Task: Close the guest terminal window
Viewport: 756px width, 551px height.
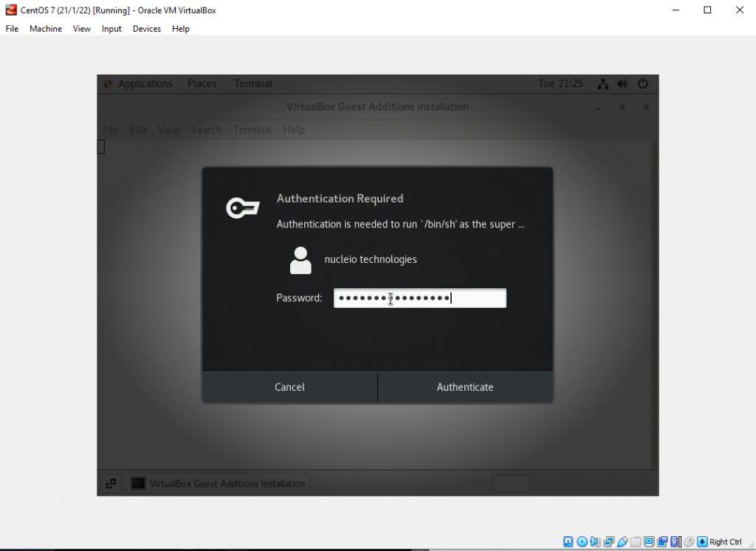Action: point(646,107)
